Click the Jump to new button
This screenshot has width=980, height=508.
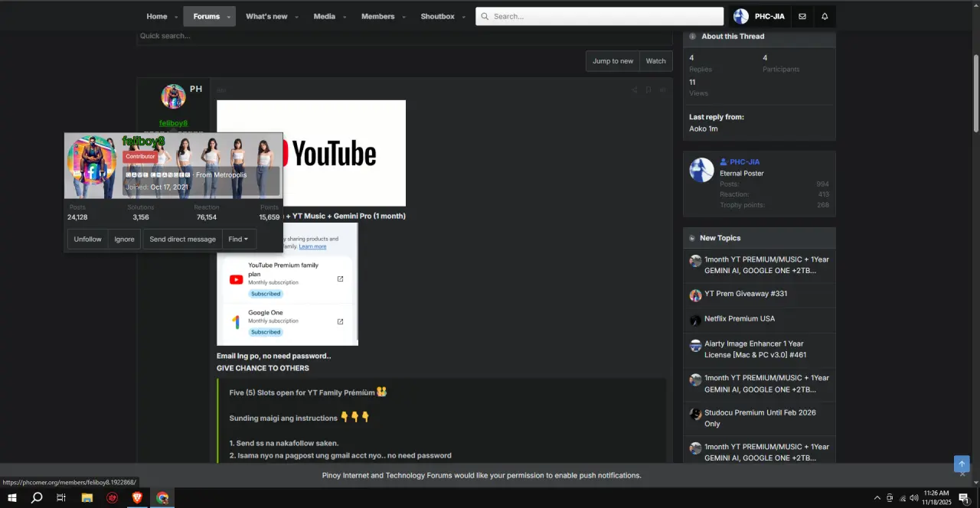point(612,61)
